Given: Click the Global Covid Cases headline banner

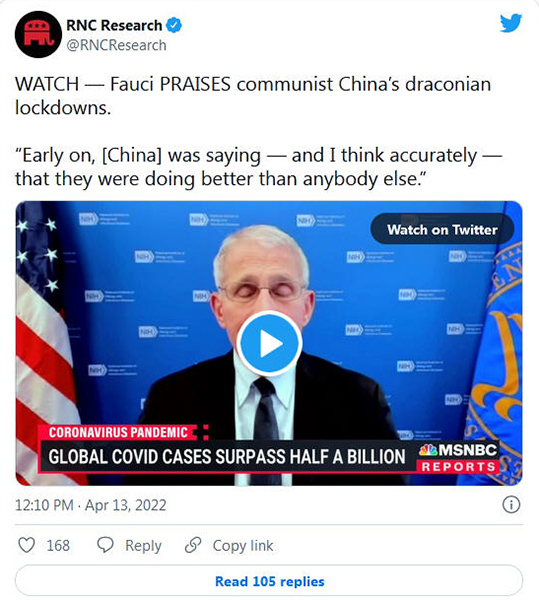Looking at the screenshot, I should tap(227, 457).
